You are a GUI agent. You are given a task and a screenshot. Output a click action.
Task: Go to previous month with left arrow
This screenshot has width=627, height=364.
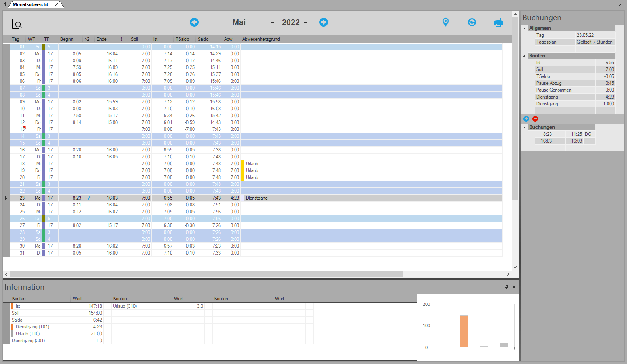click(194, 22)
